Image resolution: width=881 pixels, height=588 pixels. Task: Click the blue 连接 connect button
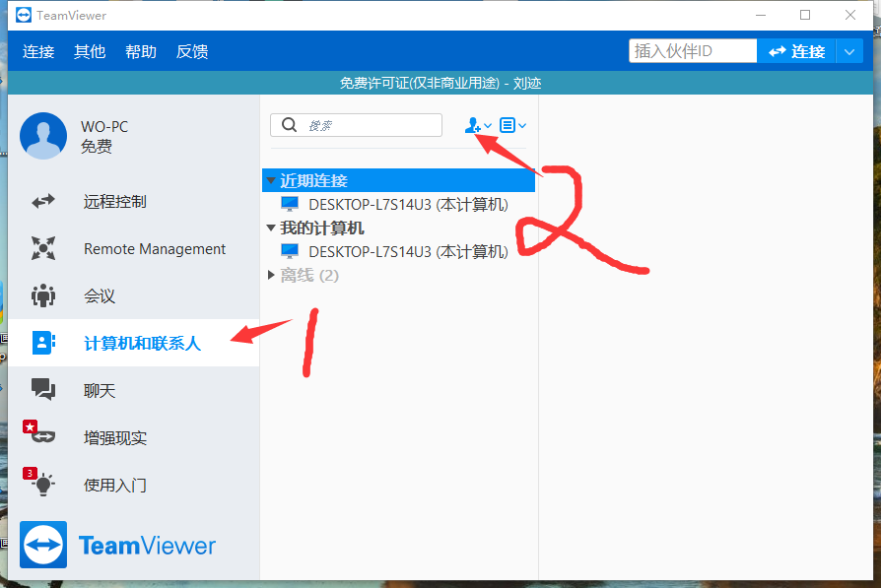coord(796,51)
